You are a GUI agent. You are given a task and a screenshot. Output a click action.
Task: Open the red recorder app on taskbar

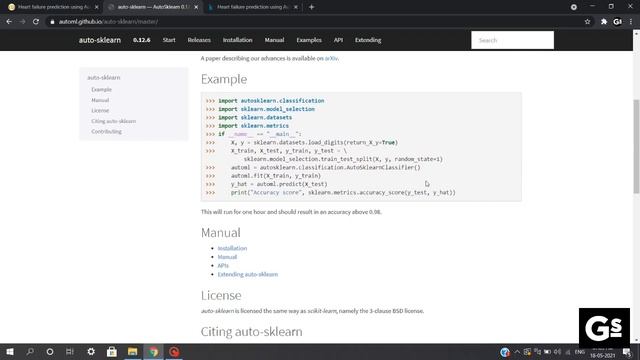click(x=174, y=351)
